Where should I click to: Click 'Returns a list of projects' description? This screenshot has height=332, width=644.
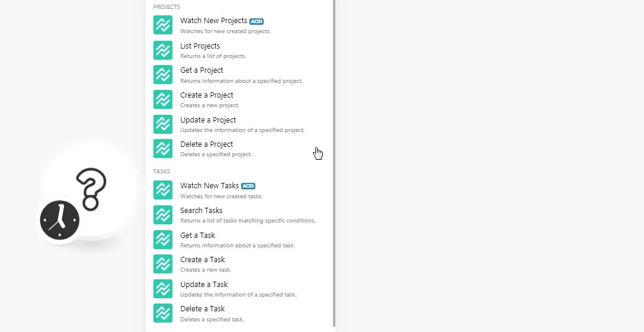click(213, 56)
